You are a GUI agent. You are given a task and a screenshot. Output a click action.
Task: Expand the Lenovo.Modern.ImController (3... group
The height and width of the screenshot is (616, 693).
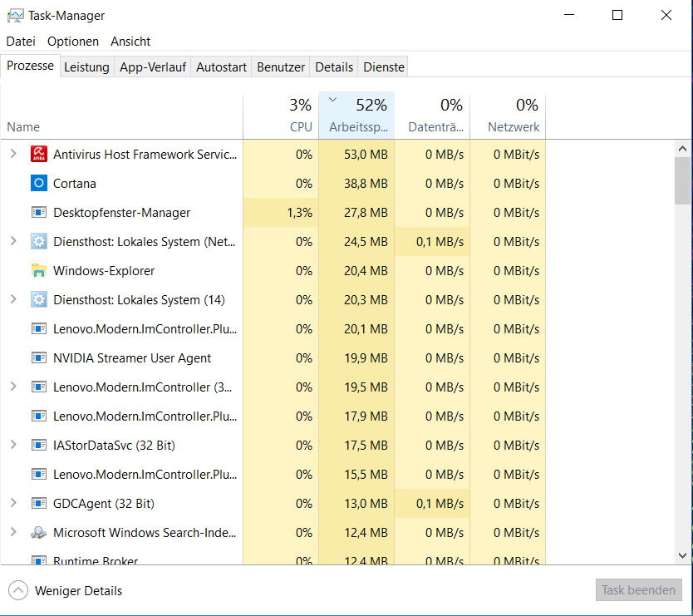coord(13,387)
